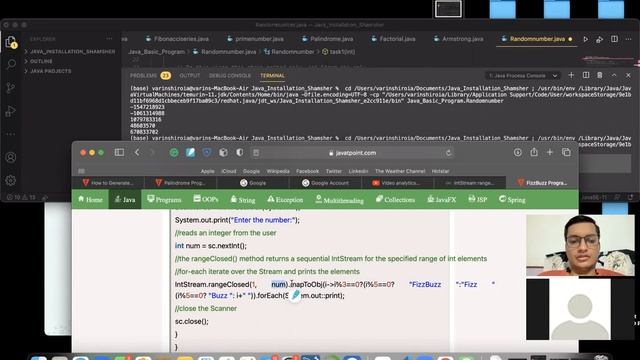Open Search view in VS Code activity bar

tap(11, 64)
